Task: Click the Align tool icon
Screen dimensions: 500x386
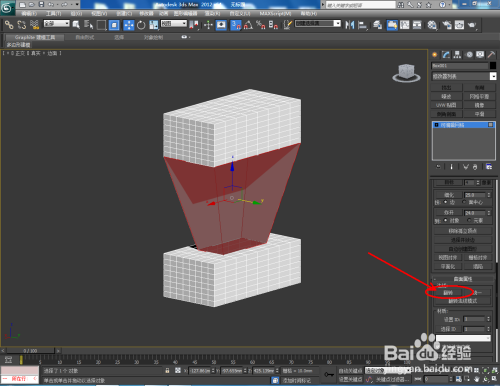Action: (362, 25)
